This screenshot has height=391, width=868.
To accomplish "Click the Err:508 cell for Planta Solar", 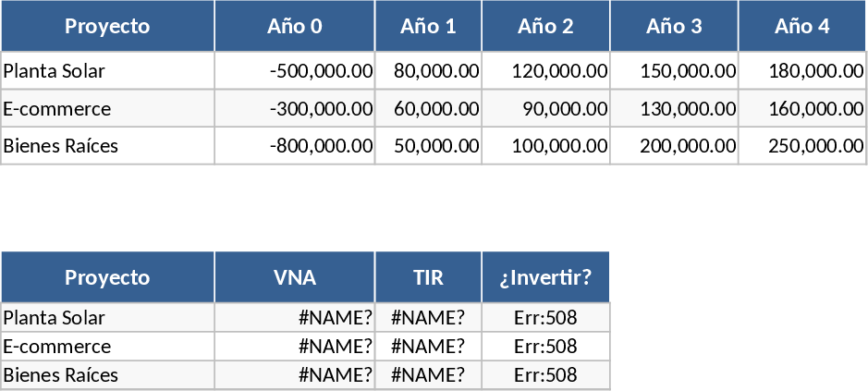I will pyautogui.click(x=545, y=318).
